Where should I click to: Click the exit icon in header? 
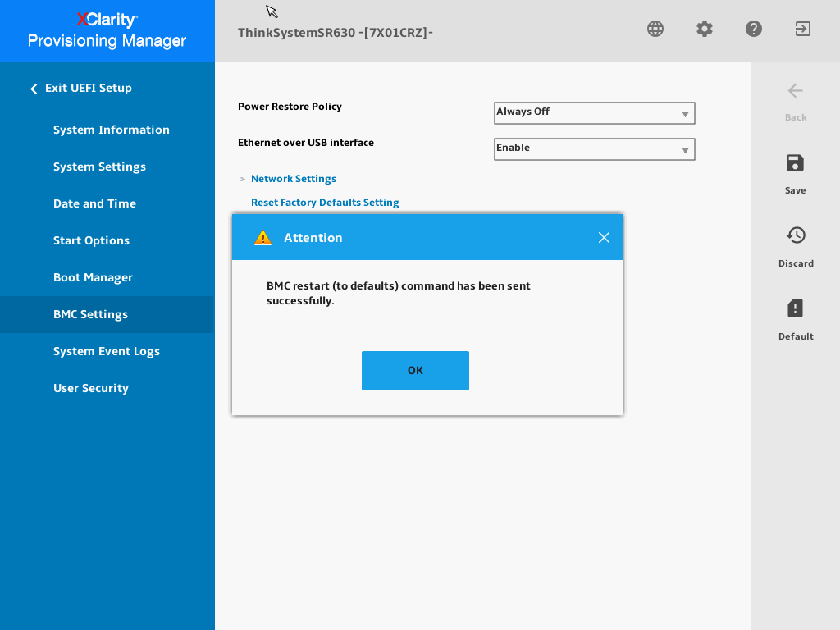(802, 29)
